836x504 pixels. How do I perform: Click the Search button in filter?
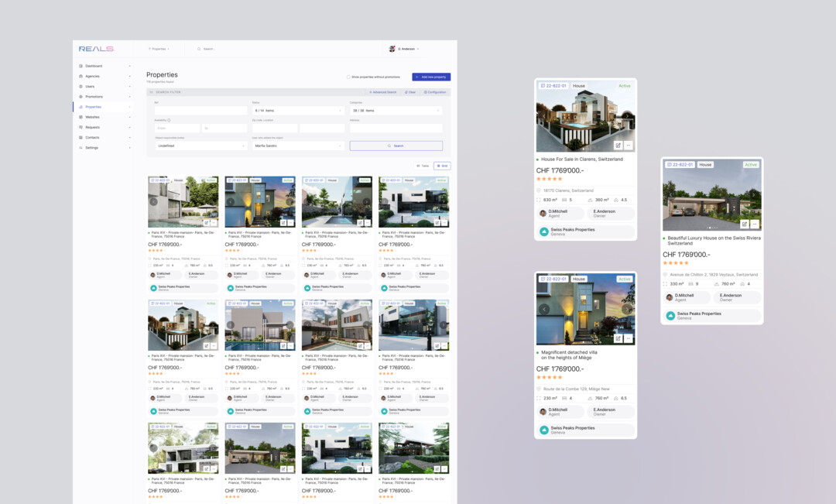(396, 146)
